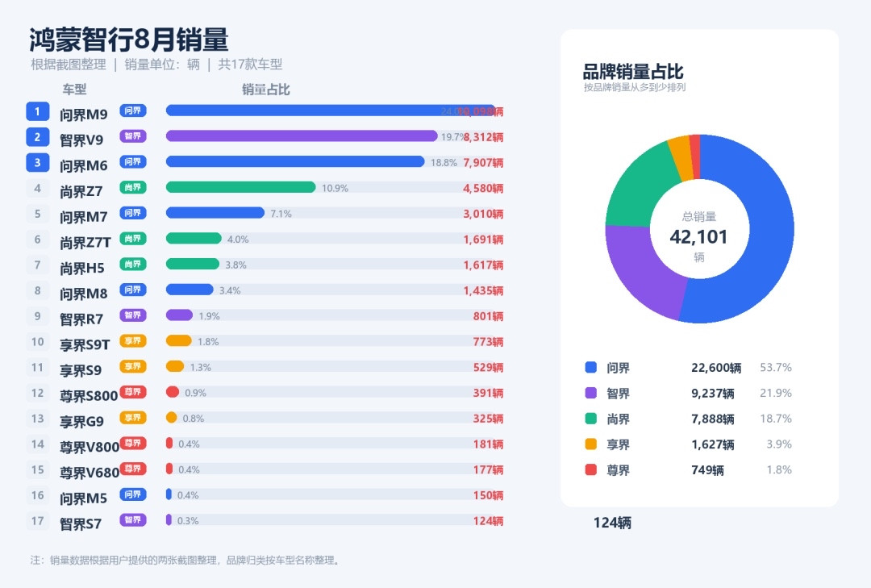Click the legend value 749辆
Image resolution: width=871 pixels, height=588 pixels.
[707, 470]
